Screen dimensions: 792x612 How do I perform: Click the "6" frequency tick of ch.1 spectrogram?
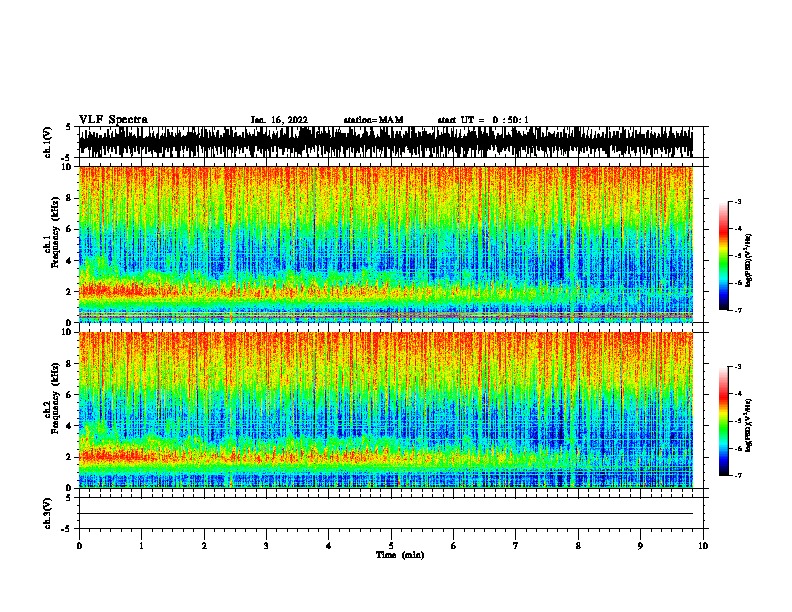[71, 229]
